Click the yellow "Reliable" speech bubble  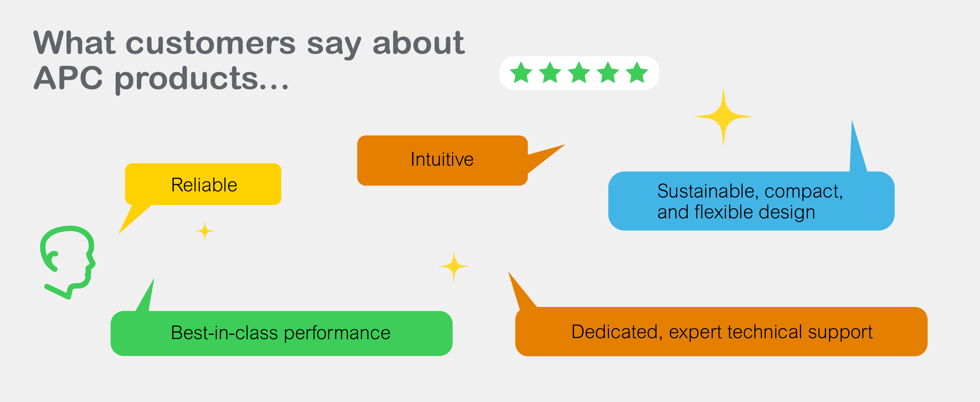204,185
